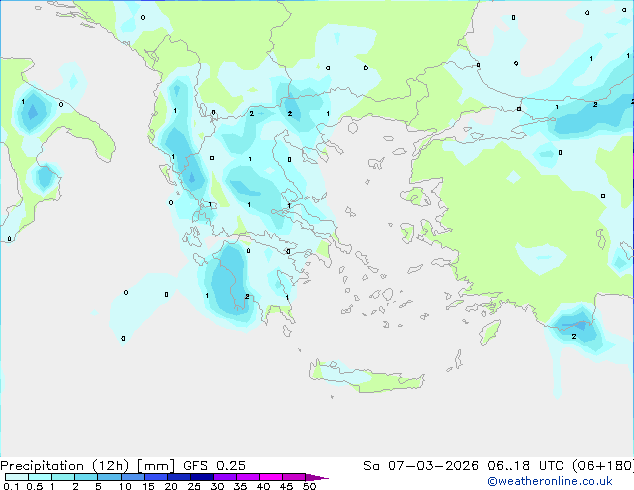Click the 20–25 mm dark blue swatch
The image size is (634, 490).
[x=178, y=477]
